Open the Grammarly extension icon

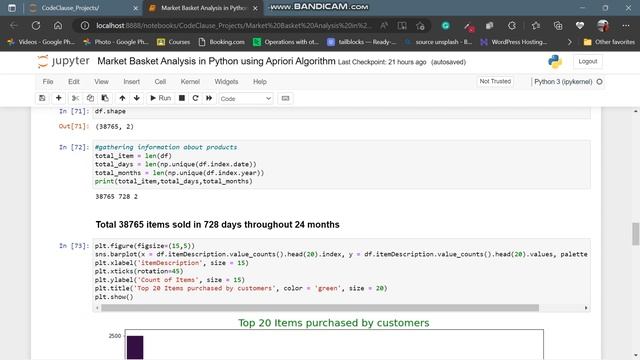coord(446,26)
